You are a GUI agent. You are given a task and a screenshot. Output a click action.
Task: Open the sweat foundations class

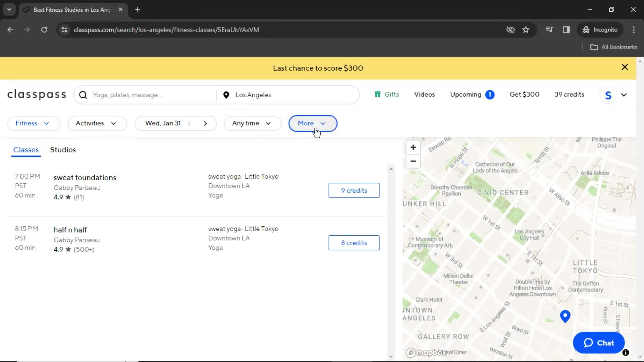click(x=85, y=178)
